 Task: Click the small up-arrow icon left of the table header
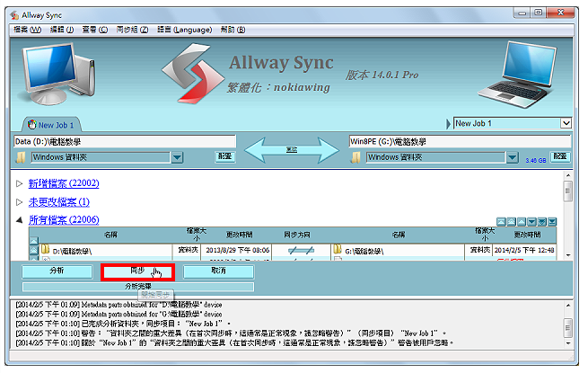(34, 240)
